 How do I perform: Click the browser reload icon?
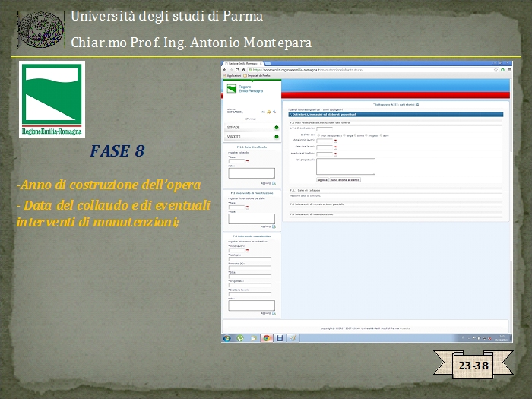[236, 70]
